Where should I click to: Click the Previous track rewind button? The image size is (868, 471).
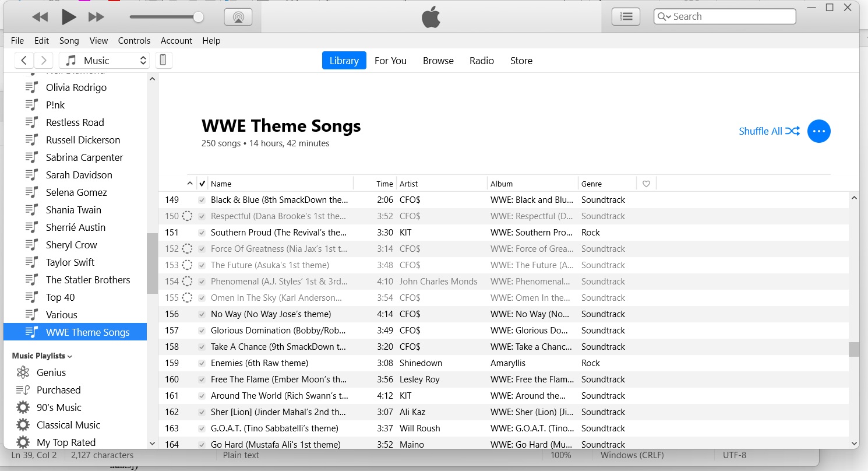click(x=40, y=17)
